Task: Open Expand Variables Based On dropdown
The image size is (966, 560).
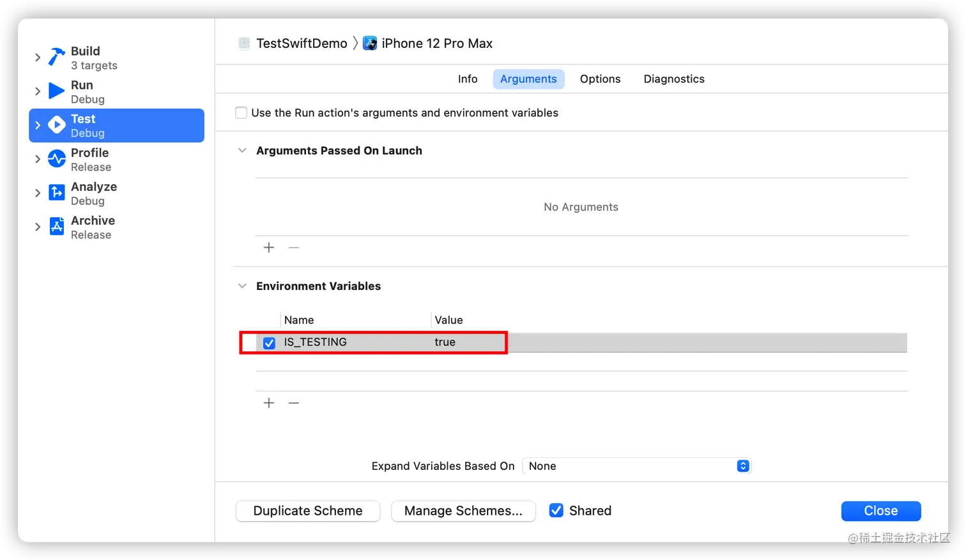Action: click(636, 466)
